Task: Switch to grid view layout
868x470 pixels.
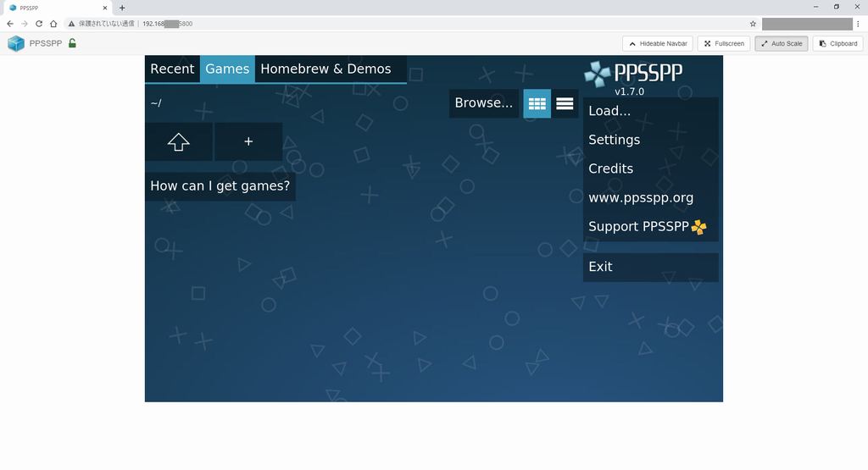Action: pyautogui.click(x=537, y=103)
